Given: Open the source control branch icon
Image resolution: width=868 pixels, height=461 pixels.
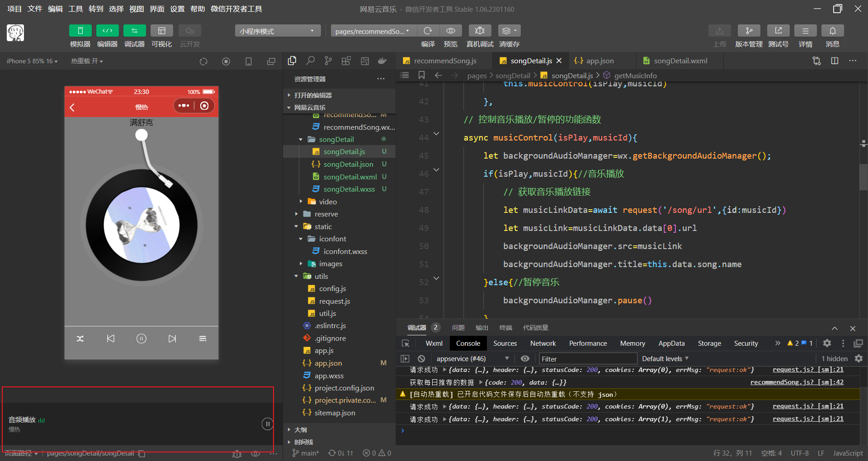Looking at the screenshot, I should pyautogui.click(x=328, y=61).
